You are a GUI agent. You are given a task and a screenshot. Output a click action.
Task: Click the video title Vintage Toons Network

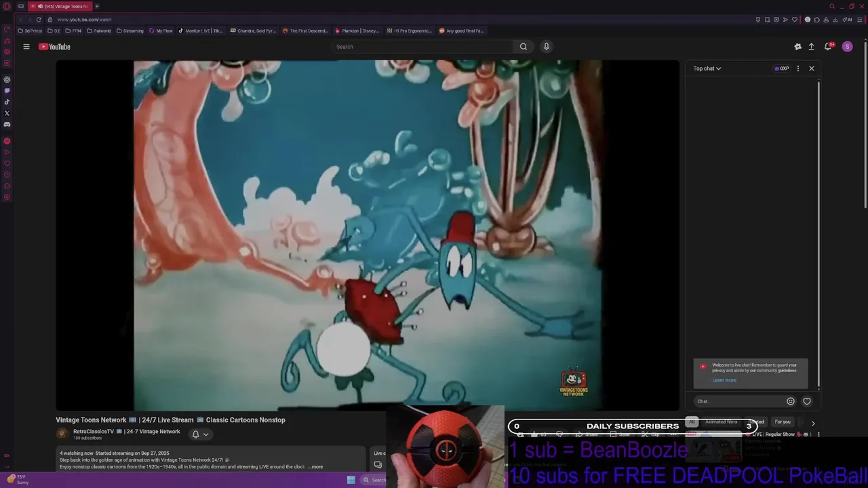pos(170,420)
